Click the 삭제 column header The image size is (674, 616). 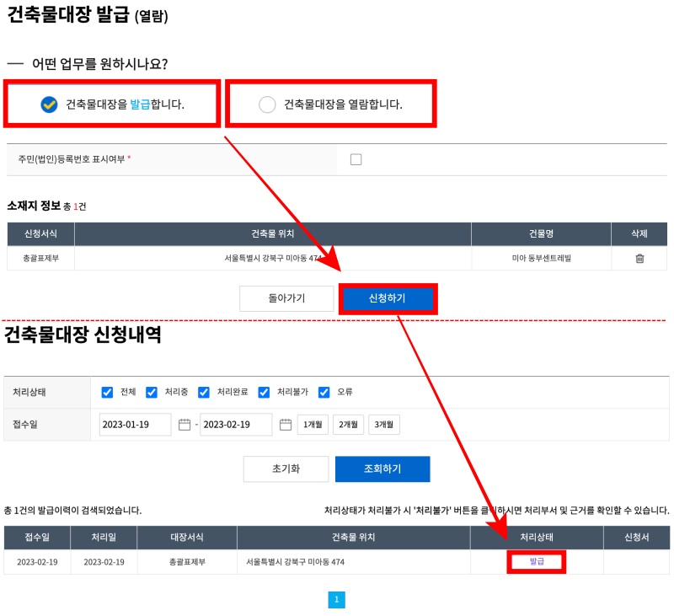click(639, 234)
